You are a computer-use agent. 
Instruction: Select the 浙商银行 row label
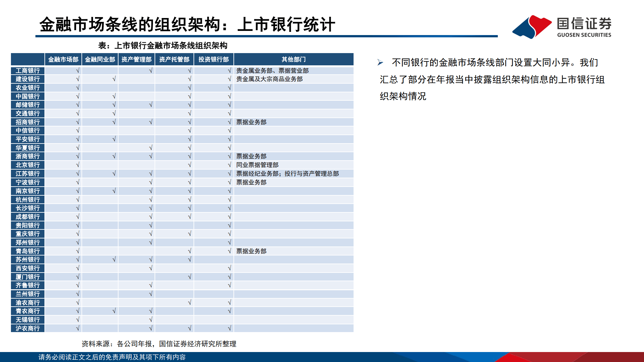(28, 156)
